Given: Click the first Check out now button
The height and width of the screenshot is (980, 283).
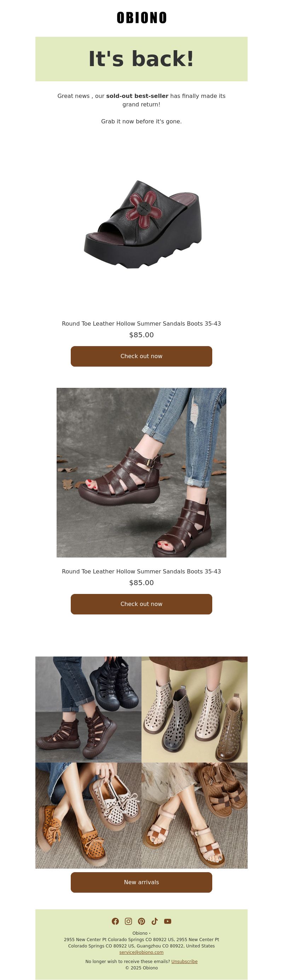Looking at the screenshot, I should tap(141, 356).
